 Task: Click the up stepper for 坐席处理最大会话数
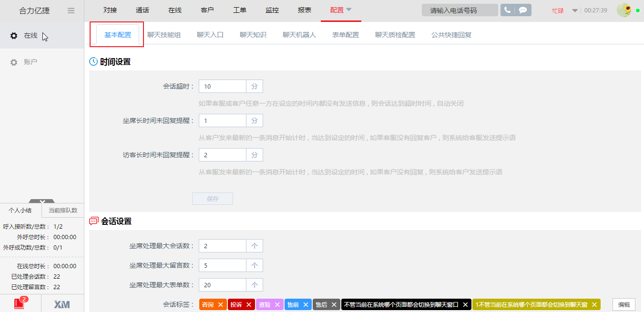pyautogui.click(x=254, y=245)
